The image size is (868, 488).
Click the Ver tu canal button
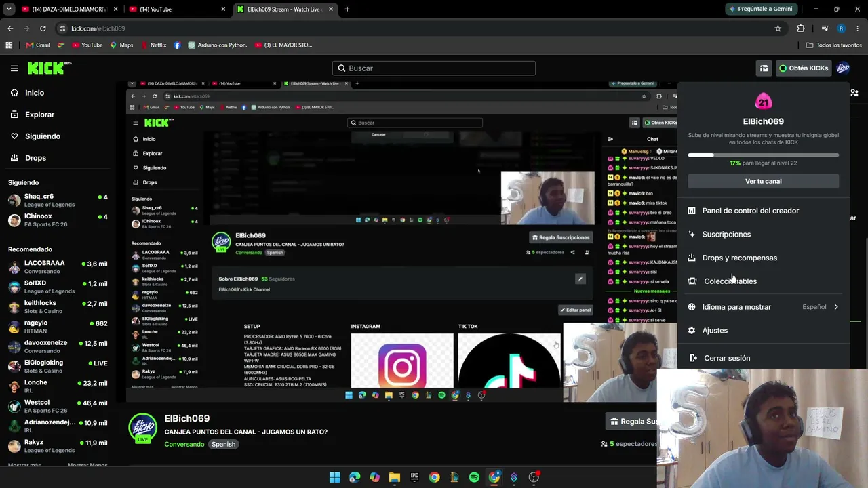764,182
